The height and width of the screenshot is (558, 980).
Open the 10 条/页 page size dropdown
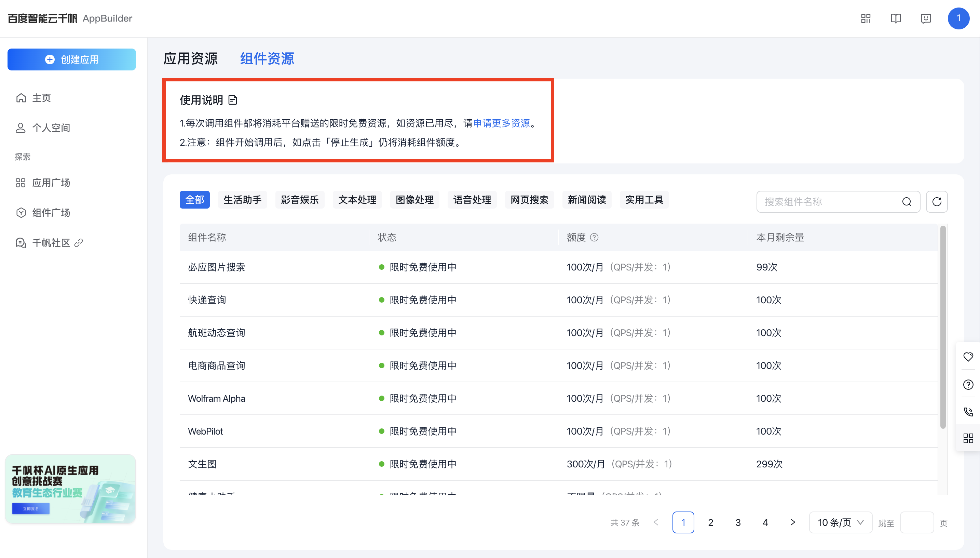841,522
